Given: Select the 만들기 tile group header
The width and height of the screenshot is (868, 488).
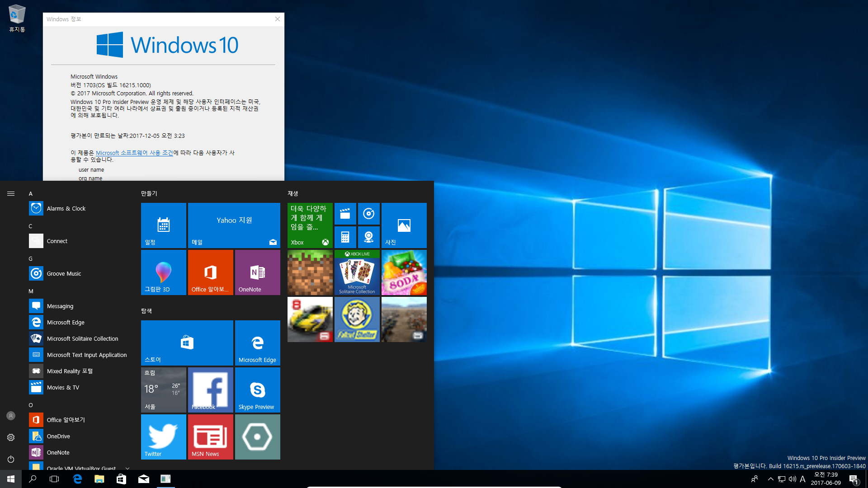Looking at the screenshot, I should [149, 193].
